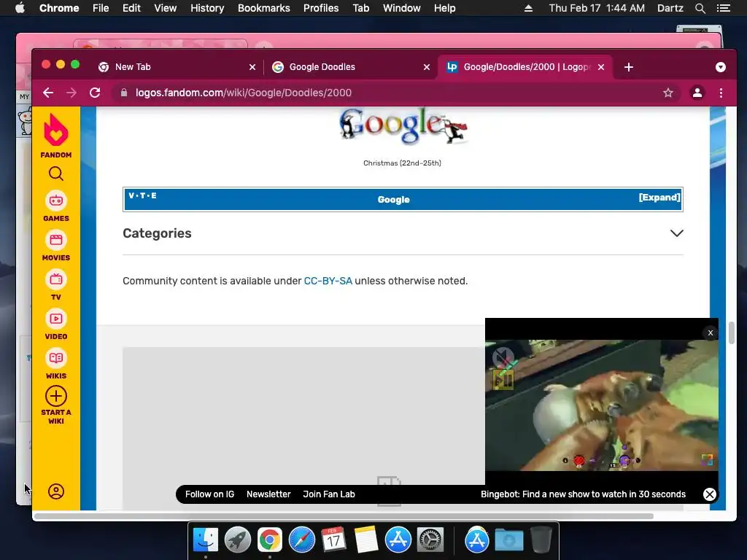Viewport: 747px width, 560px height.
Task: Open the History menu
Action: point(207,8)
